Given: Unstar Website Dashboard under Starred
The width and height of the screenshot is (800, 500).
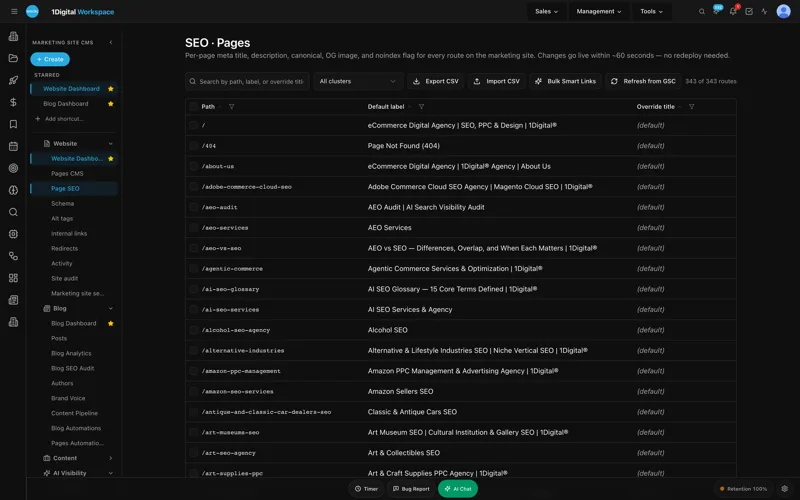Looking at the screenshot, I should (111, 89).
